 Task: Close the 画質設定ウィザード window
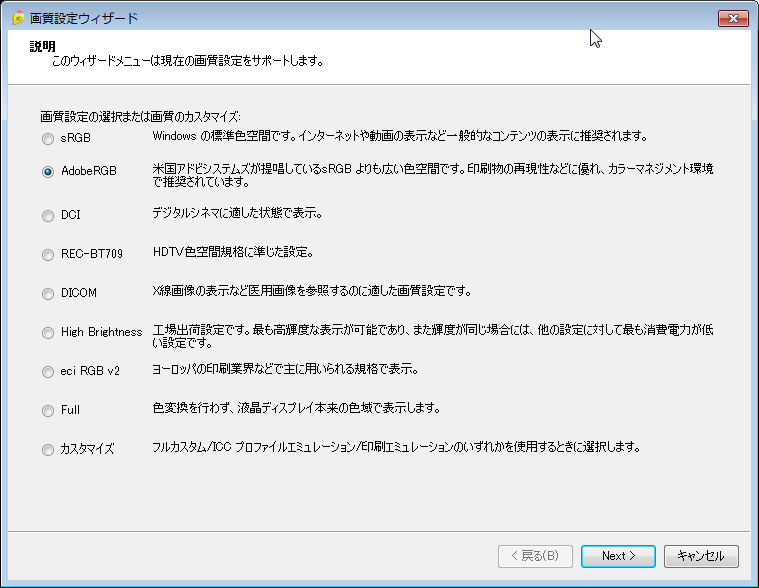click(x=734, y=19)
